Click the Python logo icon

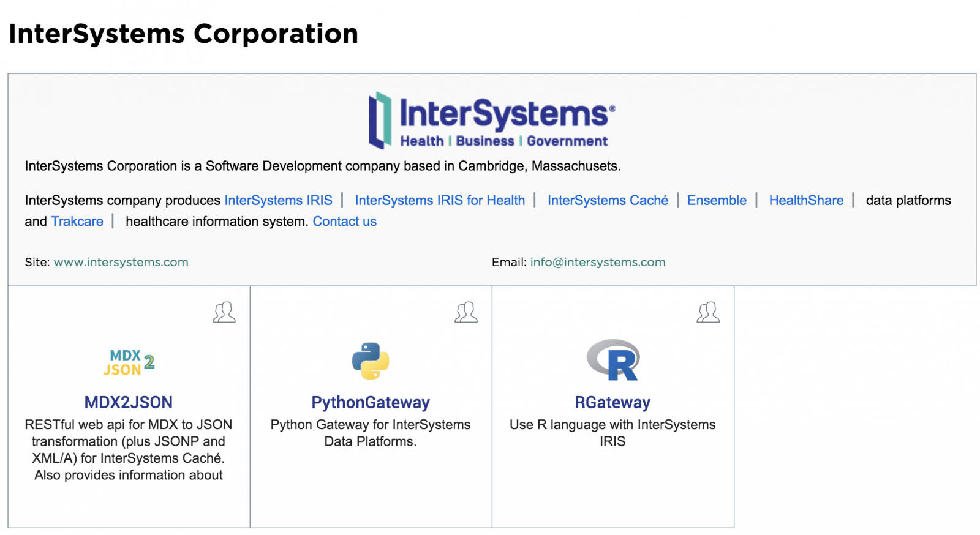coord(371,361)
